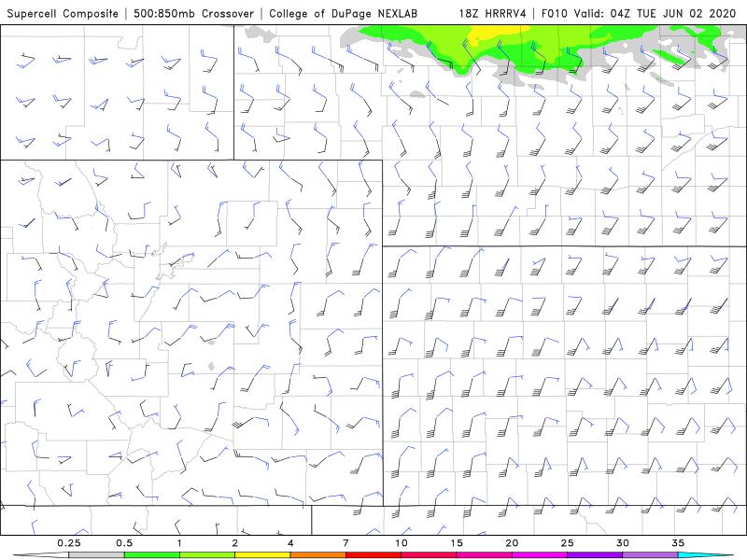
Task: Click the "500:850mb Crossover" header text
Action: pyautogui.click(x=193, y=13)
